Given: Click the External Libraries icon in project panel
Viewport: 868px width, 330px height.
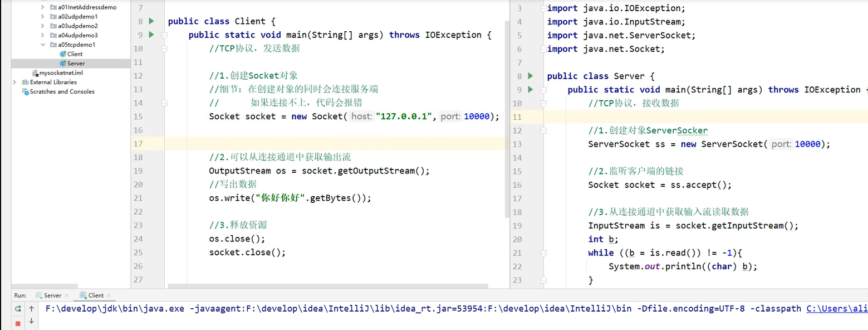Looking at the screenshot, I should coord(24,82).
